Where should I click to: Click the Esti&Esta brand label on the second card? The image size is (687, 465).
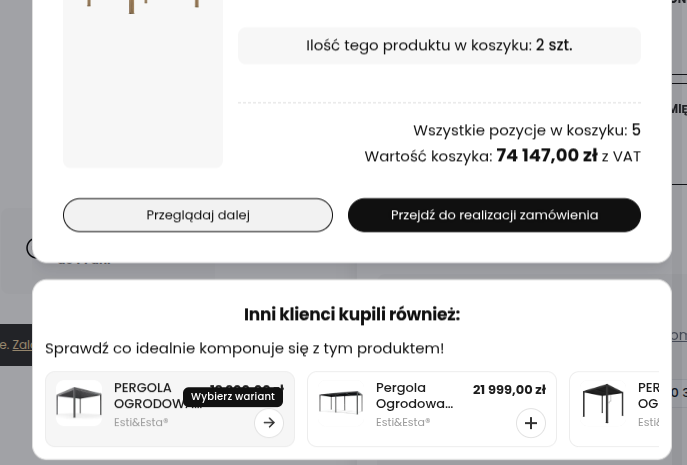tap(403, 422)
